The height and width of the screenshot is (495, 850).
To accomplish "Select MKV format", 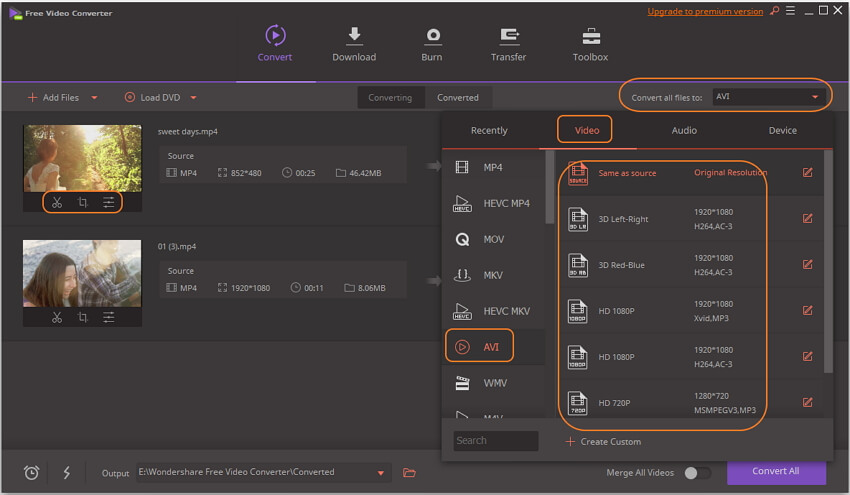I will (493, 275).
